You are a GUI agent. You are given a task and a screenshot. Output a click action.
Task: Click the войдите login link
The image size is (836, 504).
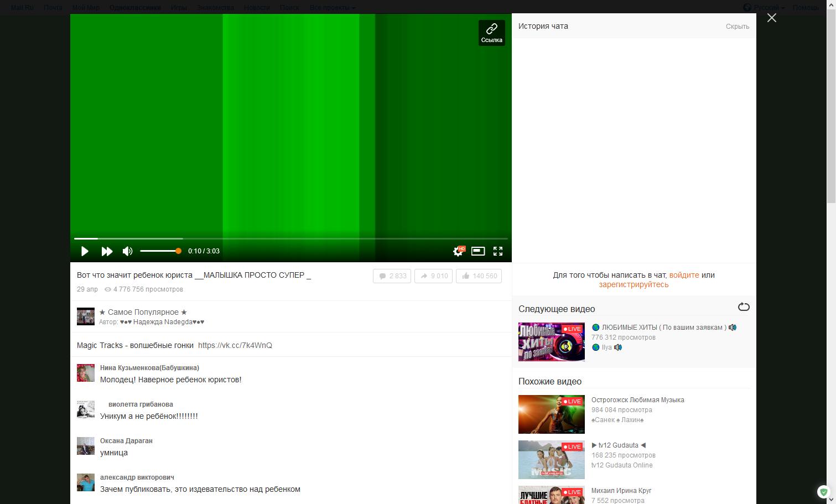pyautogui.click(x=684, y=275)
